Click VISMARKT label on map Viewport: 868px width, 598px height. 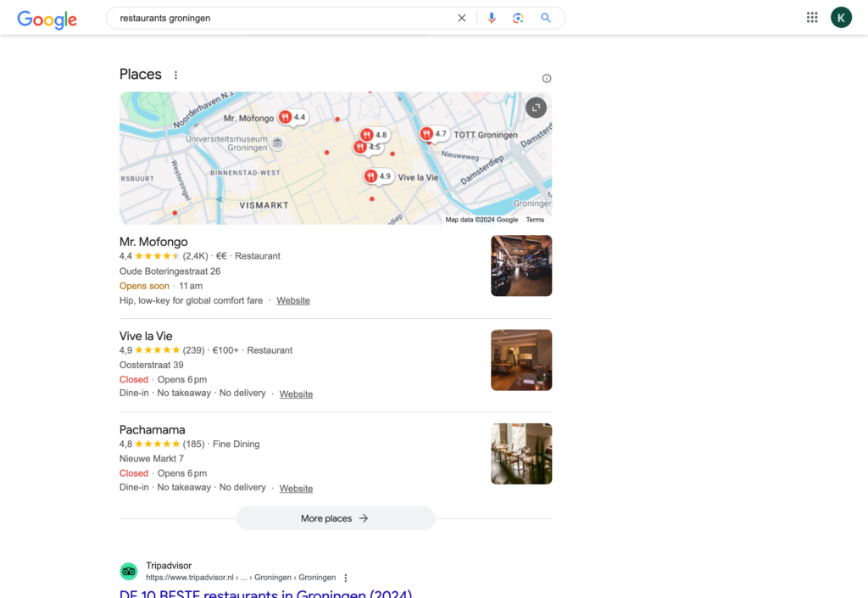(264, 205)
